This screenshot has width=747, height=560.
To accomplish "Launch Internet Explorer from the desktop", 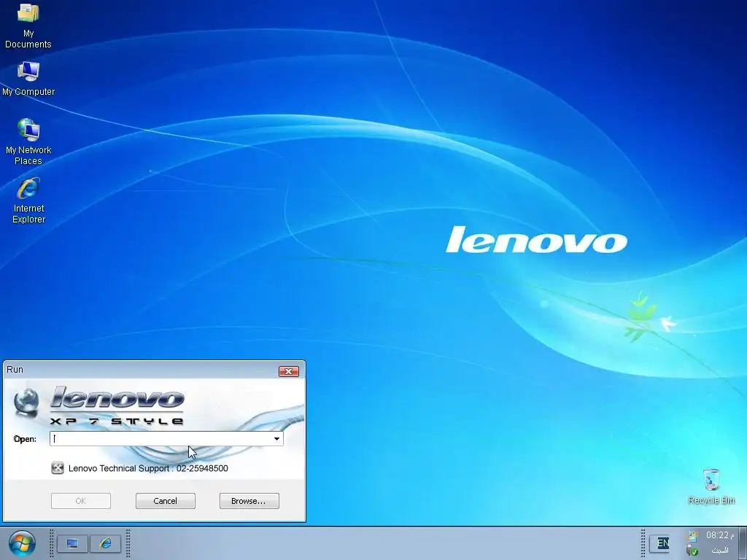I will pyautogui.click(x=28, y=201).
